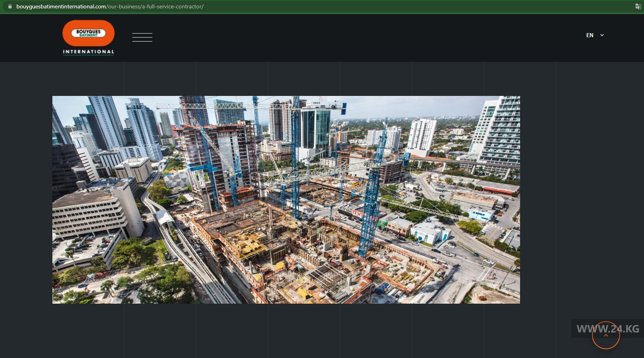Screen dimensions: 644x358
Task: Open the hamburger navigation menu
Action: (x=142, y=37)
